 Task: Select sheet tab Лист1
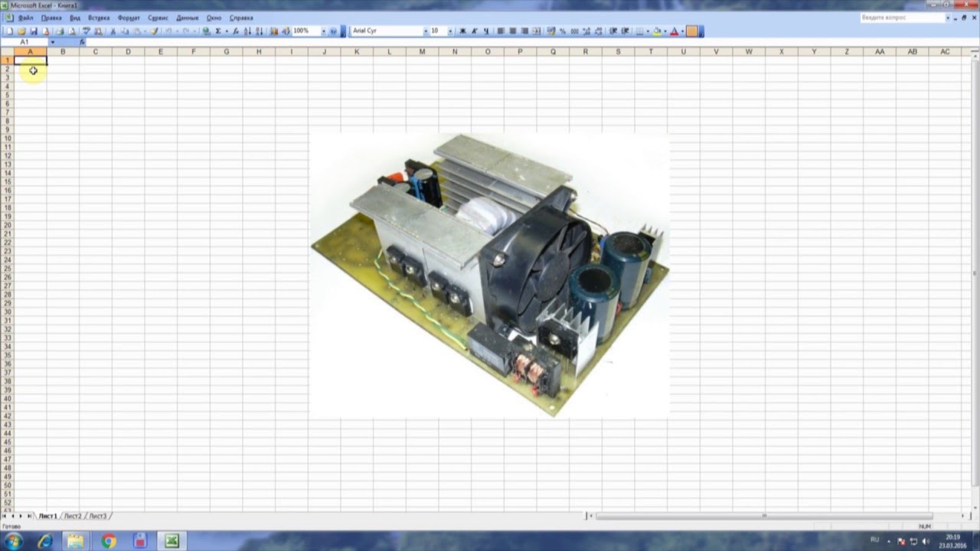click(x=47, y=517)
